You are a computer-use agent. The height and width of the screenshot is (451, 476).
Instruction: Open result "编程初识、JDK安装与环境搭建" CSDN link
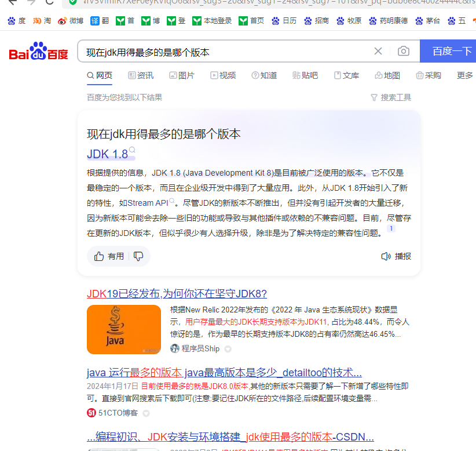coord(230,437)
